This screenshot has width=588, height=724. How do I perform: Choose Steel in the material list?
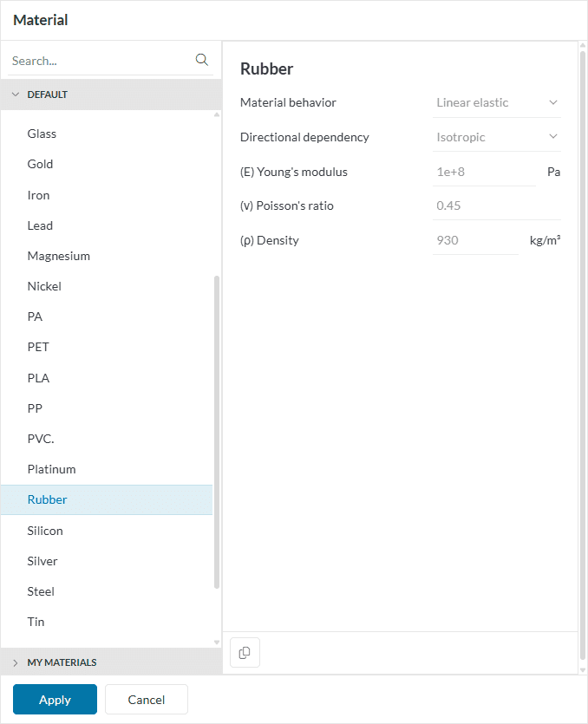click(41, 591)
